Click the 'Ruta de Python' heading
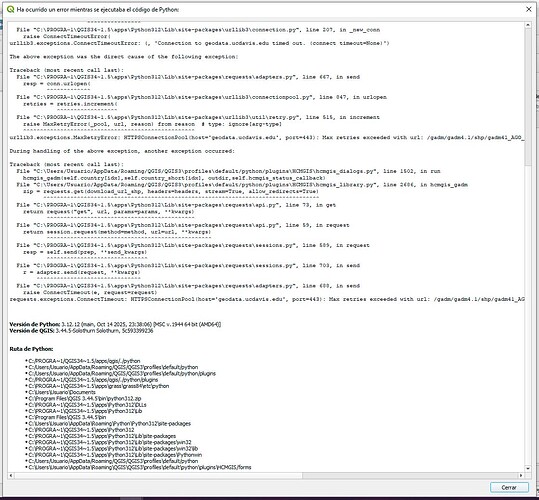The width and height of the screenshot is (539, 500). tap(31, 349)
